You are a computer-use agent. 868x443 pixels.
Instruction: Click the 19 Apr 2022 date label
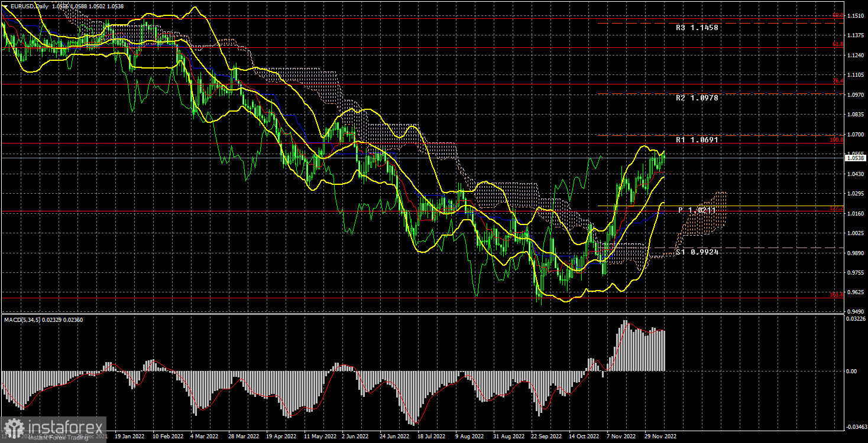coord(282,437)
